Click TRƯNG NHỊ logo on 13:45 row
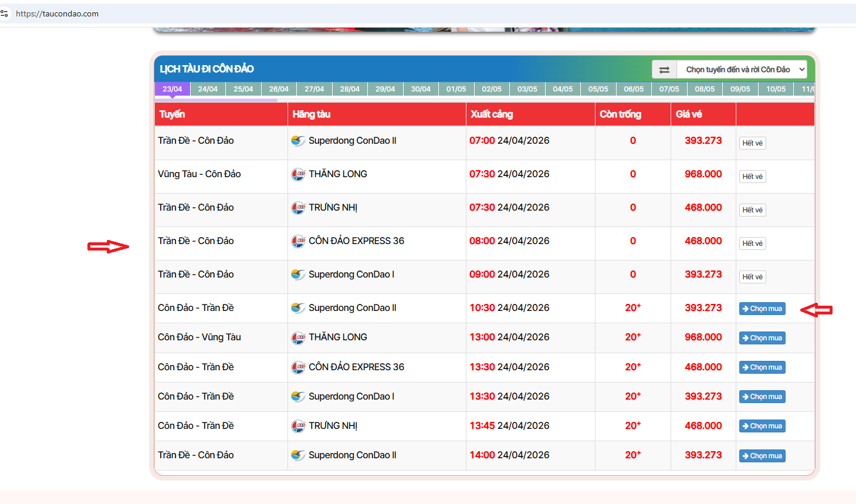This screenshot has width=856, height=504. coord(298,426)
